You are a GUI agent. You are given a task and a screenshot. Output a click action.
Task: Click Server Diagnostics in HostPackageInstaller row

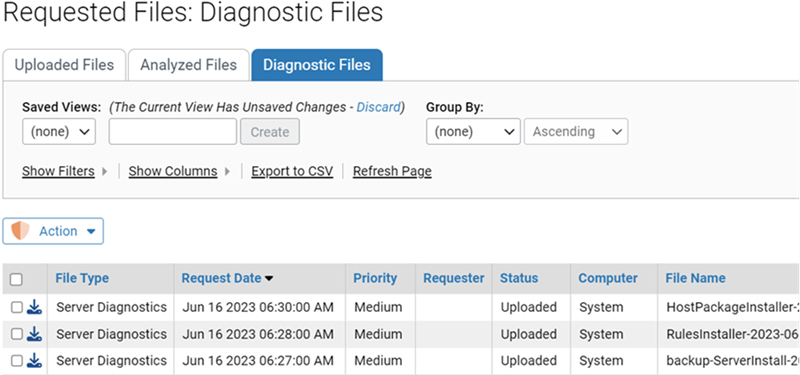[x=111, y=307]
